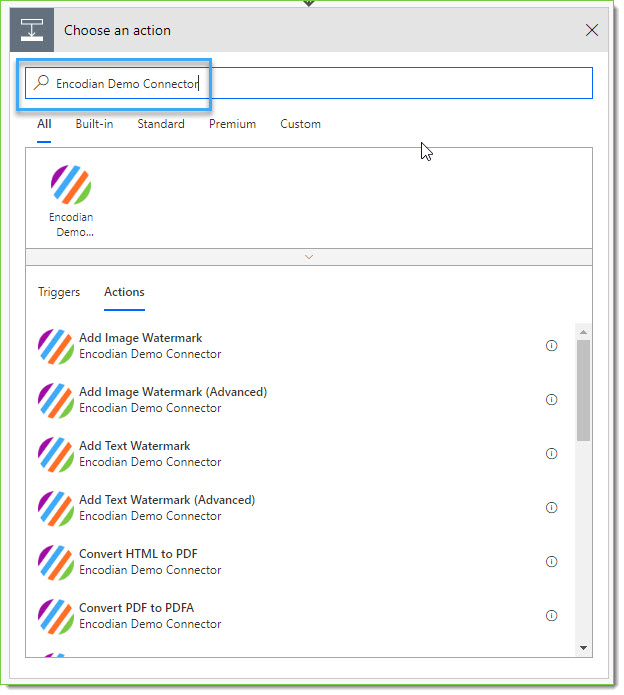The width and height of the screenshot is (624, 695).
Task: Switch to the Premium tab
Action: pyautogui.click(x=232, y=124)
